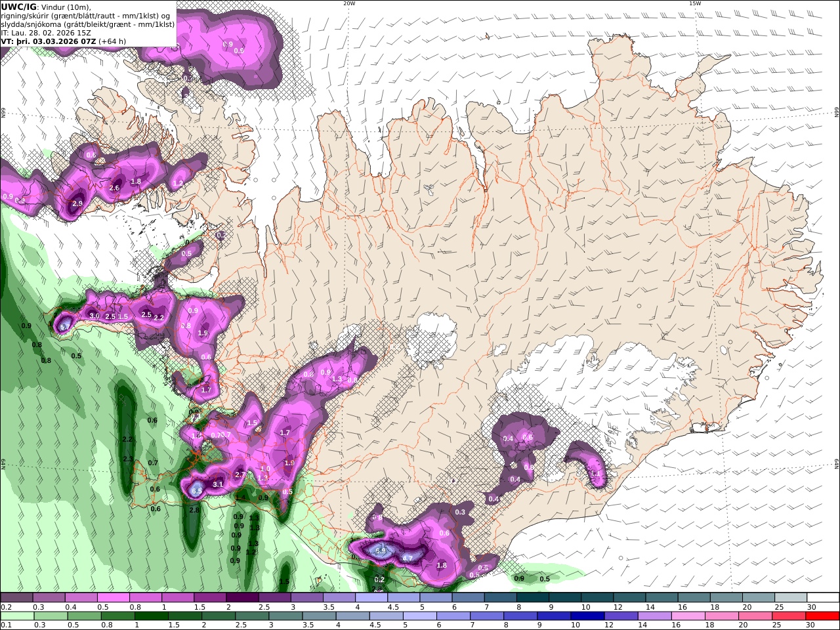The image size is (840, 630).
Task: Click the 6.5 snowfall value on the map
Action: (196, 490)
